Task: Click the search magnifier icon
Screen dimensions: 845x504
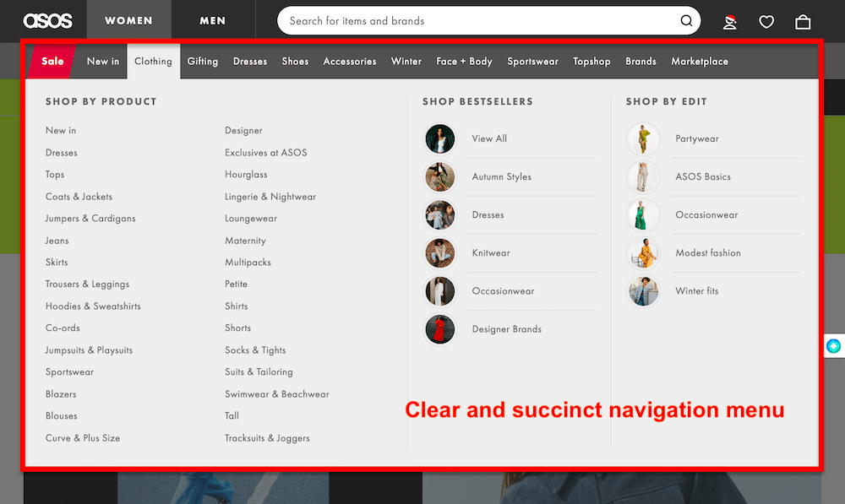Action: pyautogui.click(x=686, y=20)
